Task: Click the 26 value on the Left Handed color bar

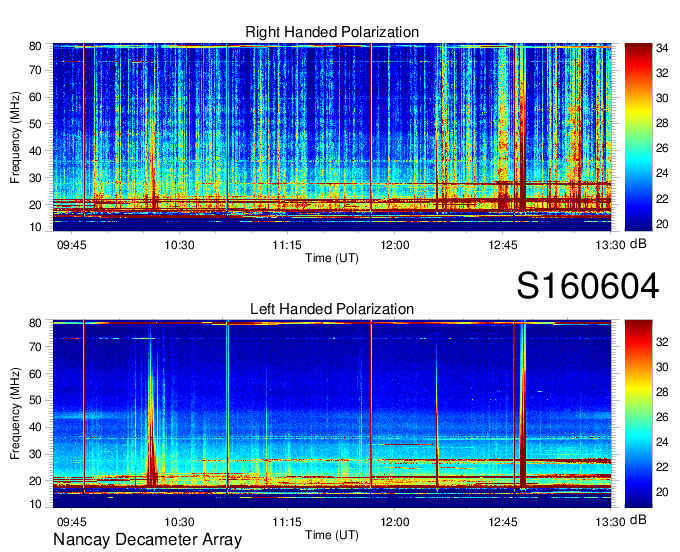Action: pyautogui.click(x=662, y=417)
